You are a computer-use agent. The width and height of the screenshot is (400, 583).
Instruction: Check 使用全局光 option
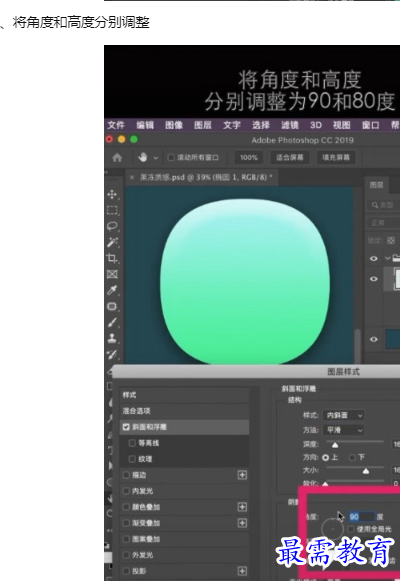tap(351, 529)
